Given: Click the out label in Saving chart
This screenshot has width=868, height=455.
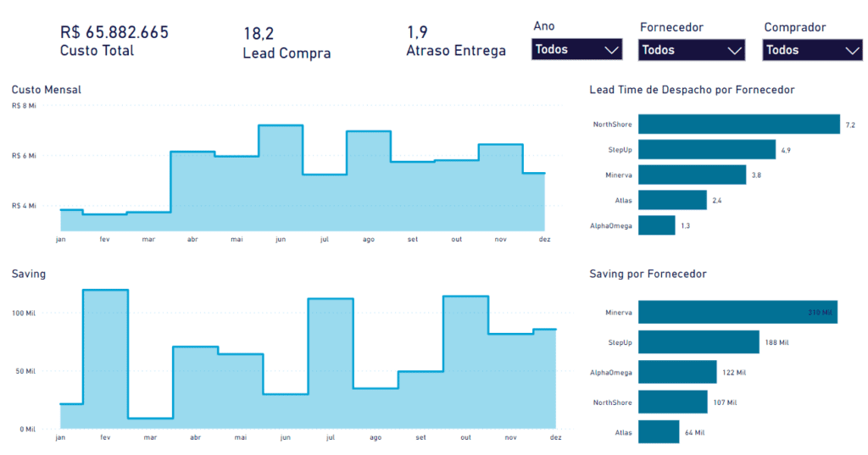Looking at the screenshot, I should point(465,437).
